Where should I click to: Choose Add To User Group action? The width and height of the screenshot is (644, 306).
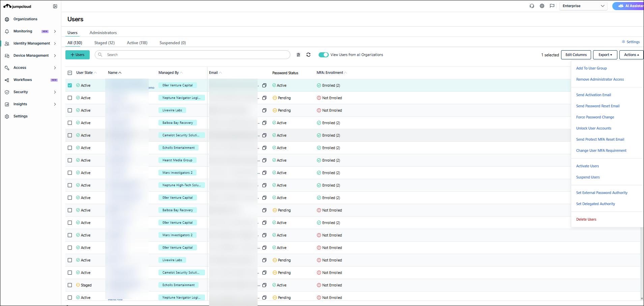[591, 68]
